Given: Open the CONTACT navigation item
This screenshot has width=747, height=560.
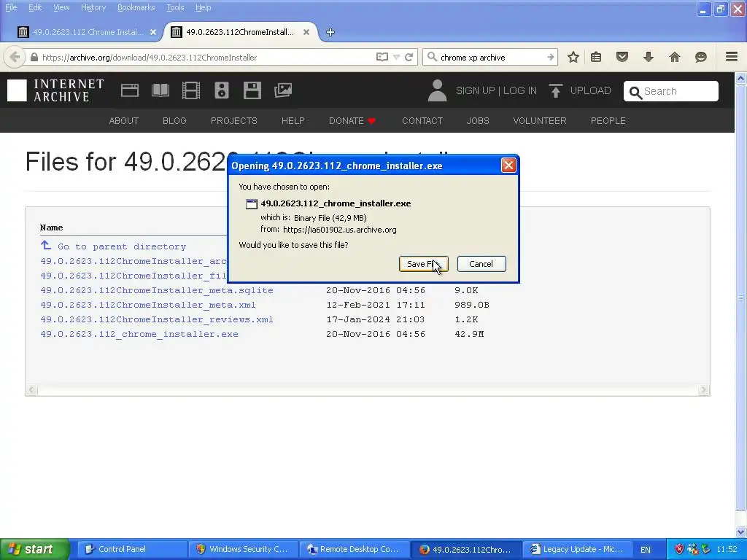Looking at the screenshot, I should tap(422, 121).
